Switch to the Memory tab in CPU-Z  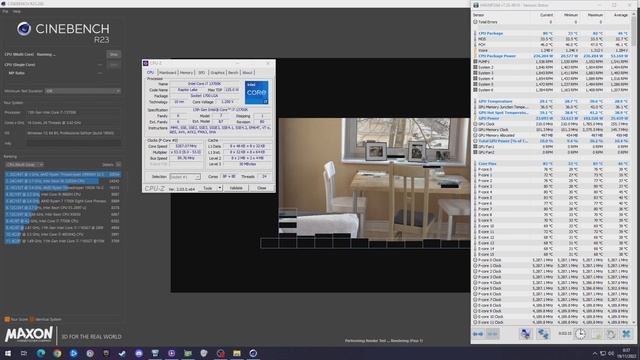186,72
